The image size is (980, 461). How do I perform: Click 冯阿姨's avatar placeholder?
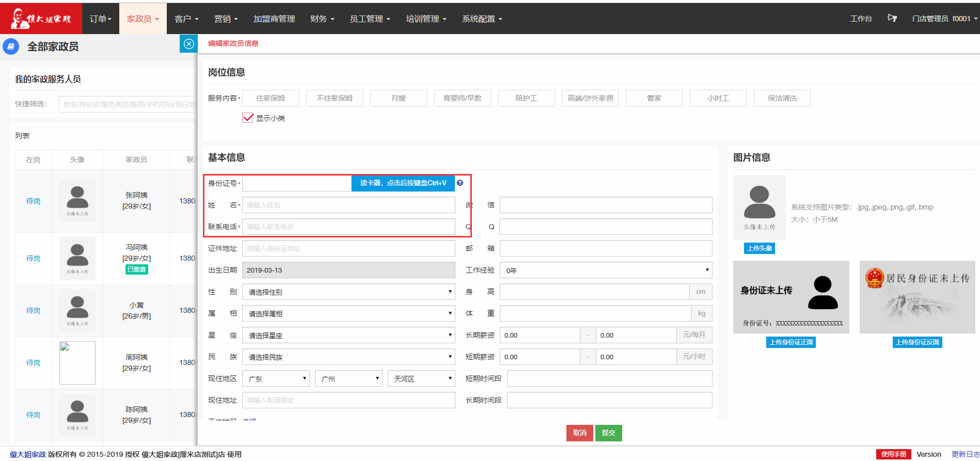[x=77, y=258]
